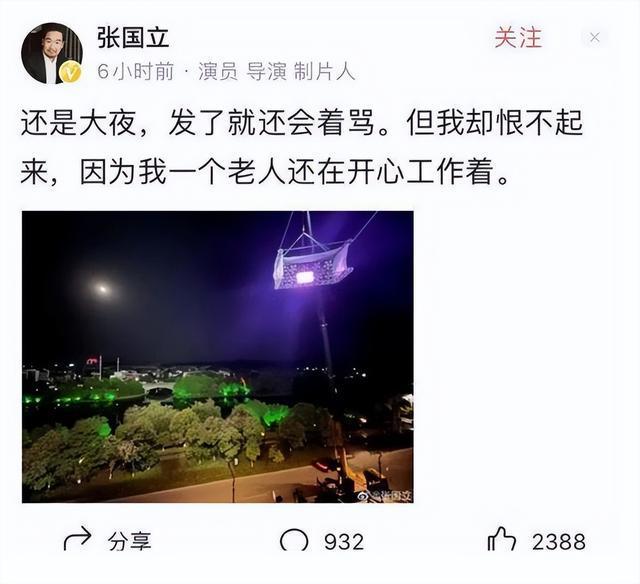
Task: Open 张国立's profile avatar
Action: pyautogui.click(x=52, y=53)
